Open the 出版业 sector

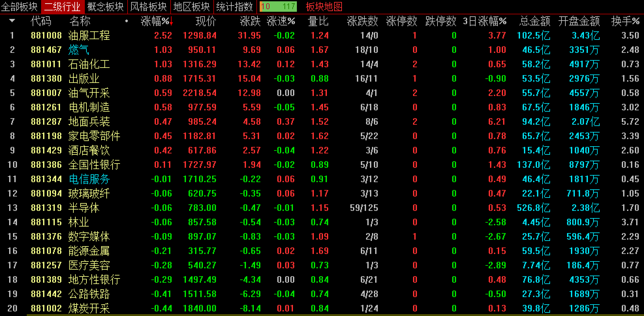84,78
